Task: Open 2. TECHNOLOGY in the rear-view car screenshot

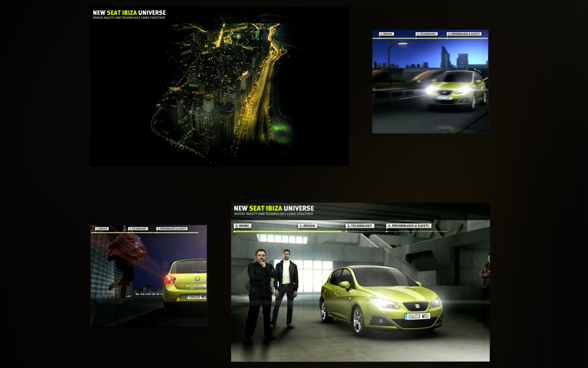Action: 138,229
